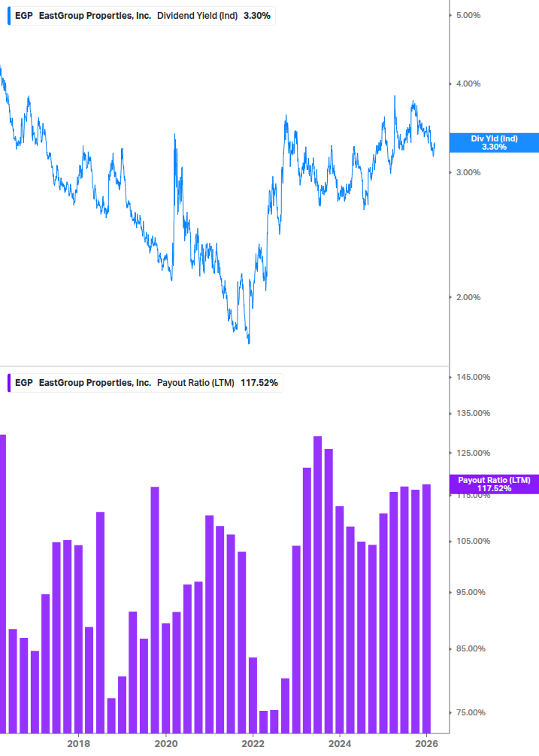Click the 95.00% label on the payout axis
The image size is (539, 756).
(x=471, y=593)
